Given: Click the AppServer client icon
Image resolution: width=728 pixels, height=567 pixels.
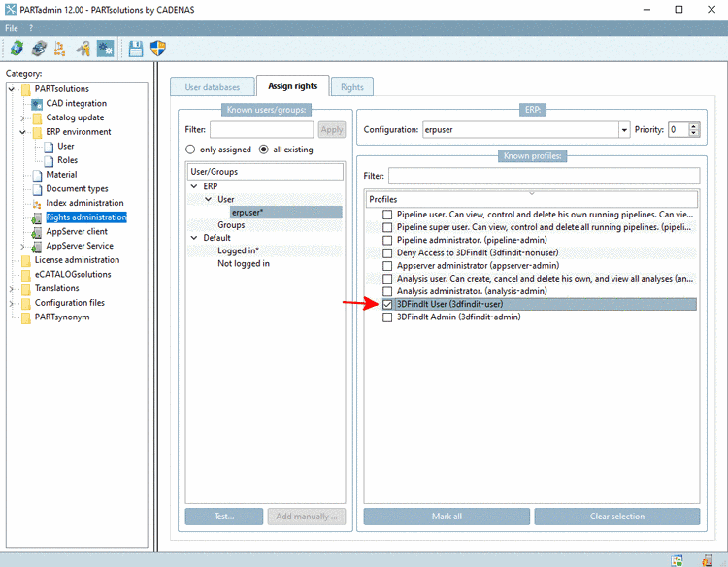Looking at the screenshot, I should point(37,232).
